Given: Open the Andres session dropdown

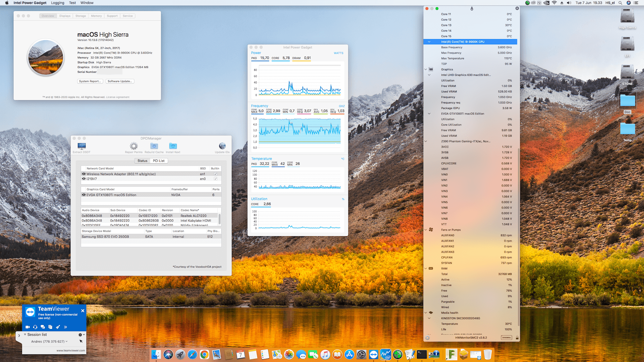Looking at the screenshot, I should 67,342.
